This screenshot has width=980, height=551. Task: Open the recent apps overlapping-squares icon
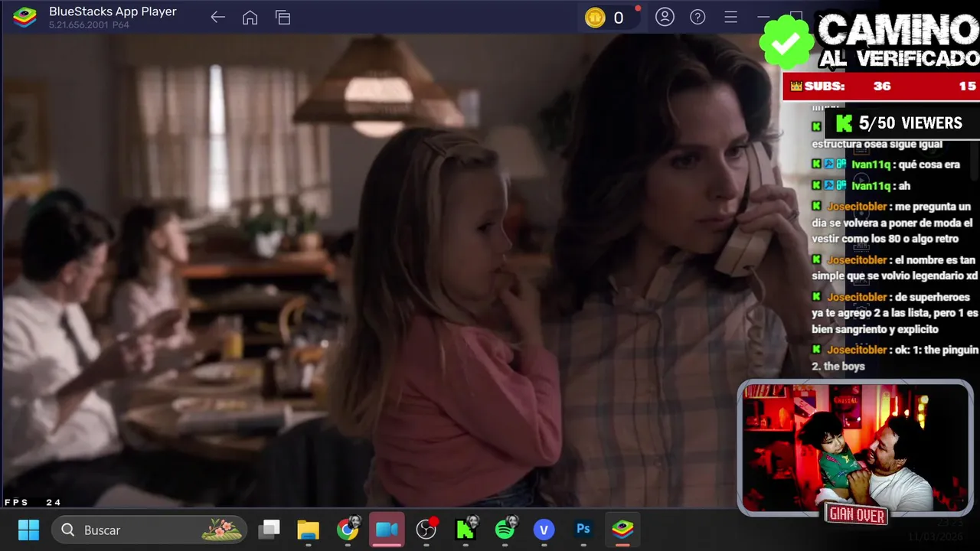[283, 18]
